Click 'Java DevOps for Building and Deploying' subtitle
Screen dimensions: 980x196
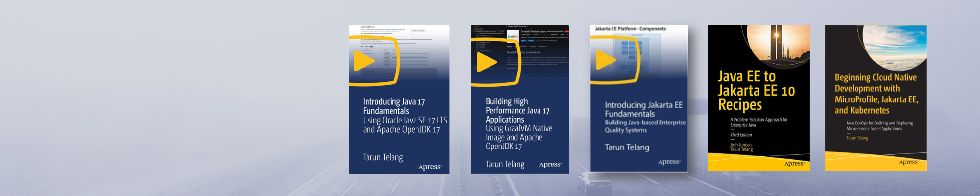[x=880, y=123]
